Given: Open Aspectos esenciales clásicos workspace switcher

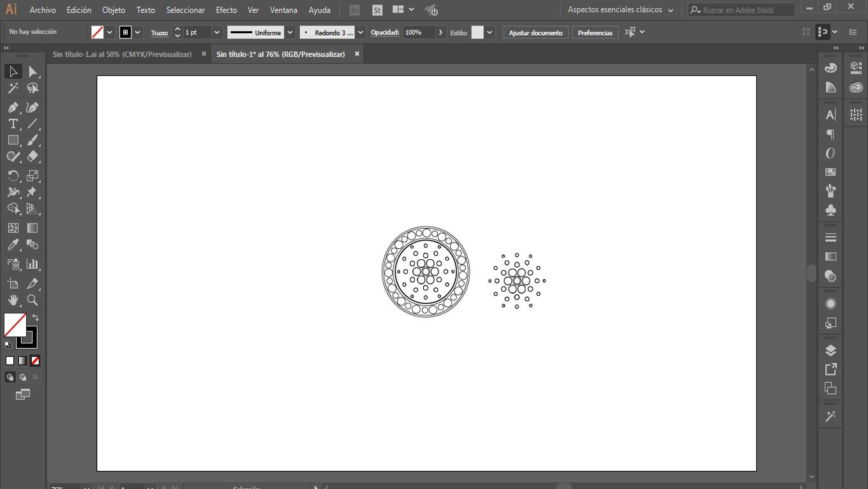Looking at the screenshot, I should [620, 10].
